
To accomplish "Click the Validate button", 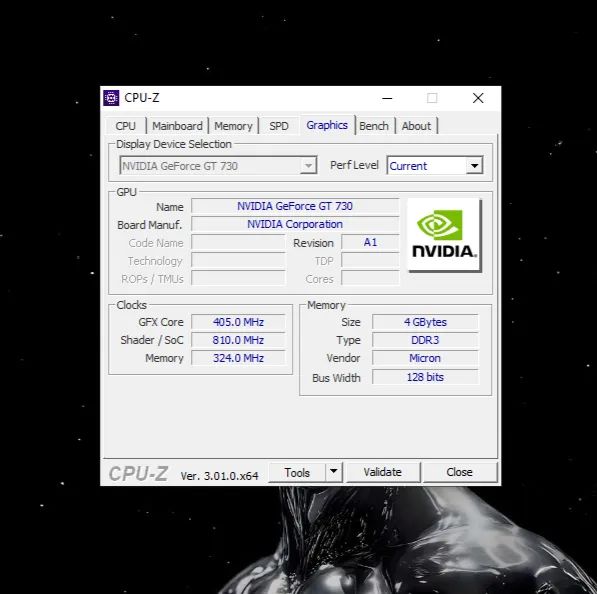I will pos(383,473).
